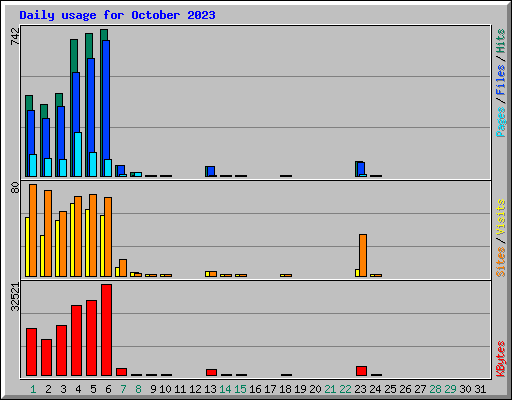Click day 6 on the x-axis
The image size is (512, 400).
(x=108, y=389)
